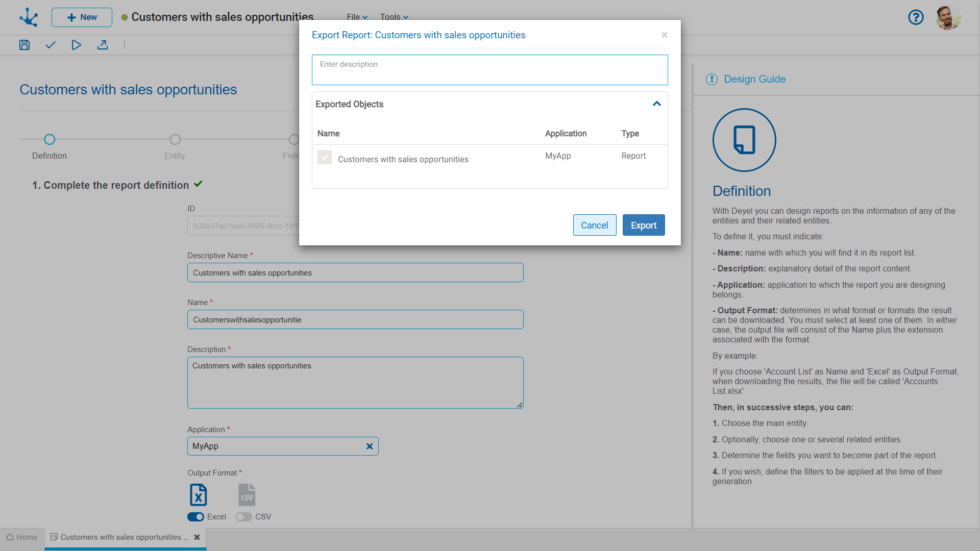
Task: Click the export/upload icon in the toolbar
Action: (102, 45)
